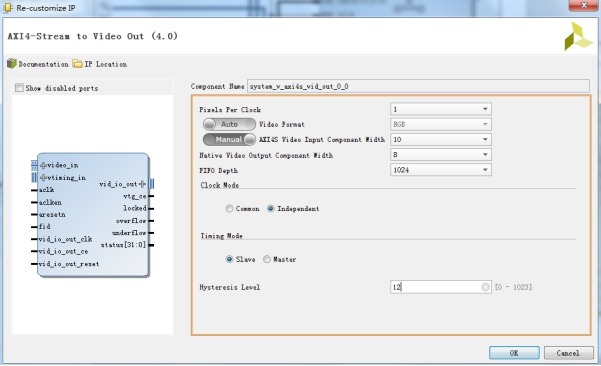Click the status[31:0] port label
Viewport: 601px width, 366px height.
pyautogui.click(x=123, y=245)
